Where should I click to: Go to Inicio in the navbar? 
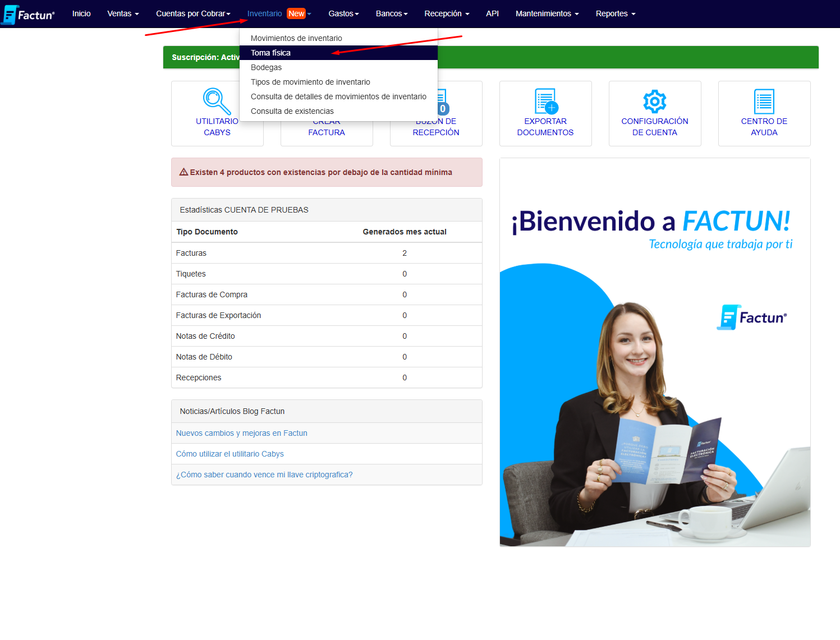81,13
